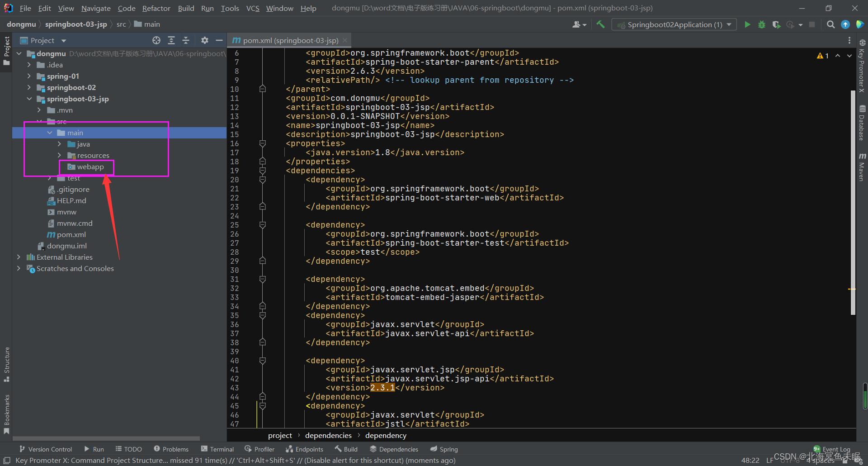Viewport: 868px width, 466px height.
Task: Click the 48:22 cursor position indicator
Action: coord(750,460)
